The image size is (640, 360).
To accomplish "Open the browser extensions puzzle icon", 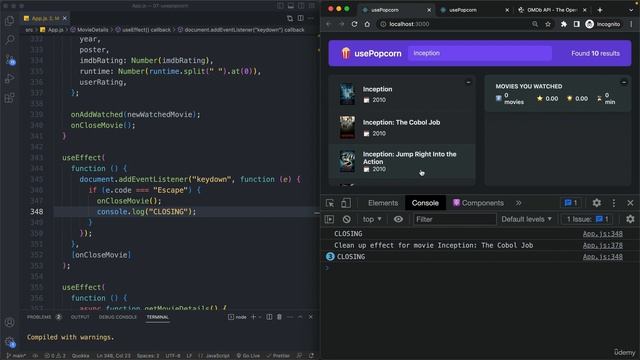I will click(x=564, y=24).
